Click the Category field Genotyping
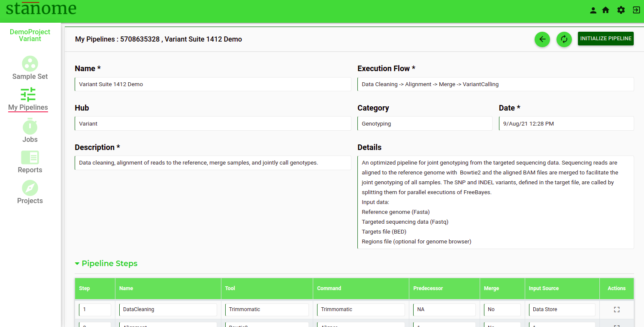This screenshot has width=644, height=327. coord(425,124)
